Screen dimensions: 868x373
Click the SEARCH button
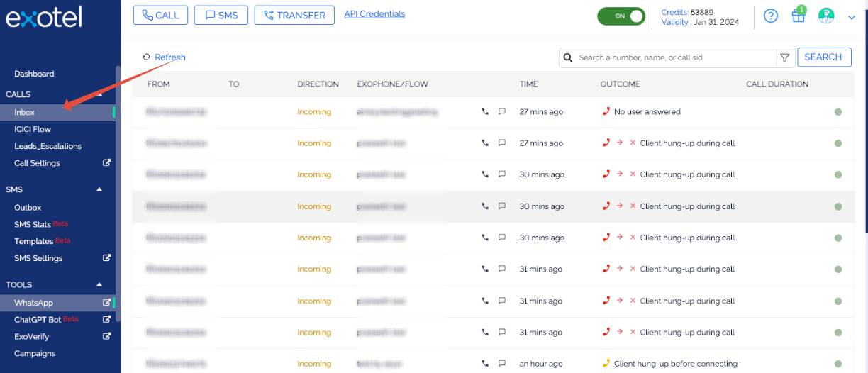point(824,57)
